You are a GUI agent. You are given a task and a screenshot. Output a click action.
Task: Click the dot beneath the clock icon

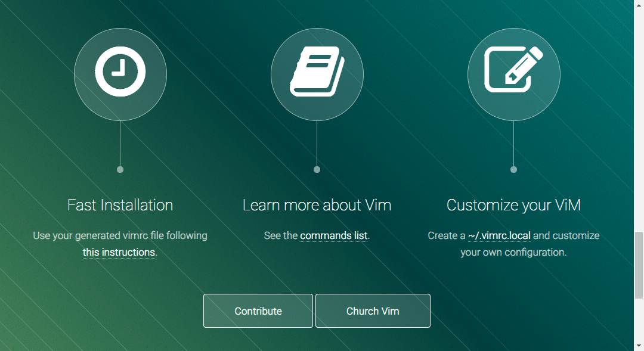tap(120, 170)
